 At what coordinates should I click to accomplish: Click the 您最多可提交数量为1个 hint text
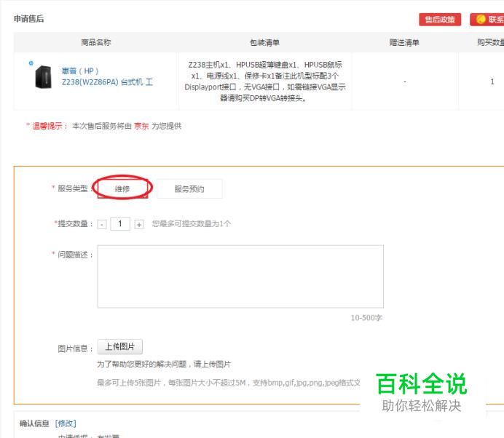pos(192,223)
